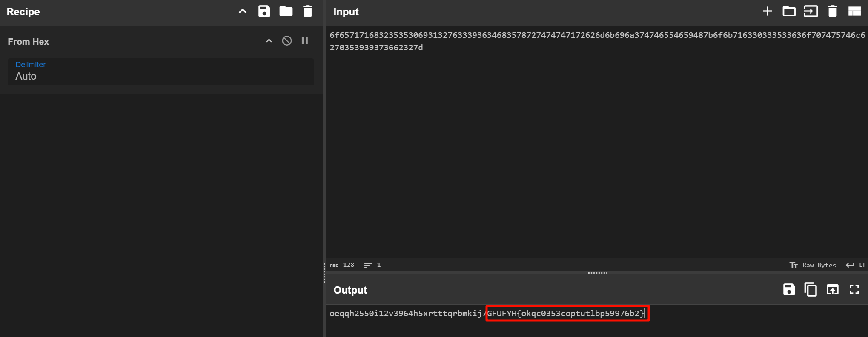The height and width of the screenshot is (337, 868).
Task: Save the current recipe
Action: (x=264, y=11)
